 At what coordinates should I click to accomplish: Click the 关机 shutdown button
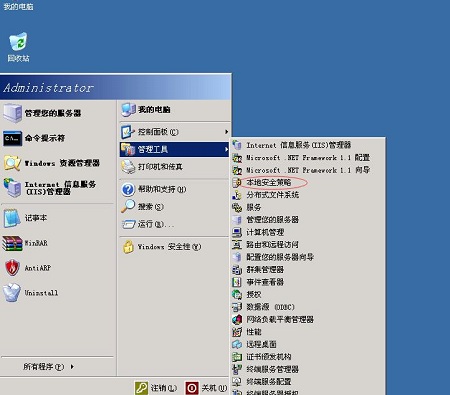[206, 388]
